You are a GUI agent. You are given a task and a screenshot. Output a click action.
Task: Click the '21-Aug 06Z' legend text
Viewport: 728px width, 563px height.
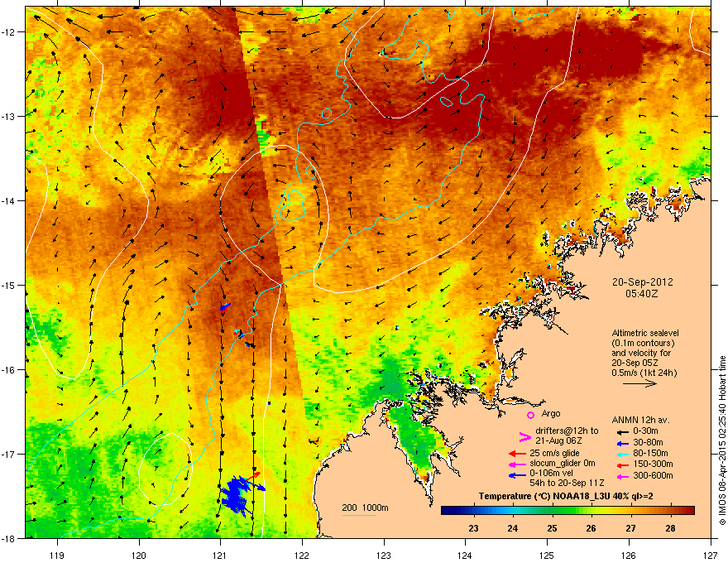[558, 440]
